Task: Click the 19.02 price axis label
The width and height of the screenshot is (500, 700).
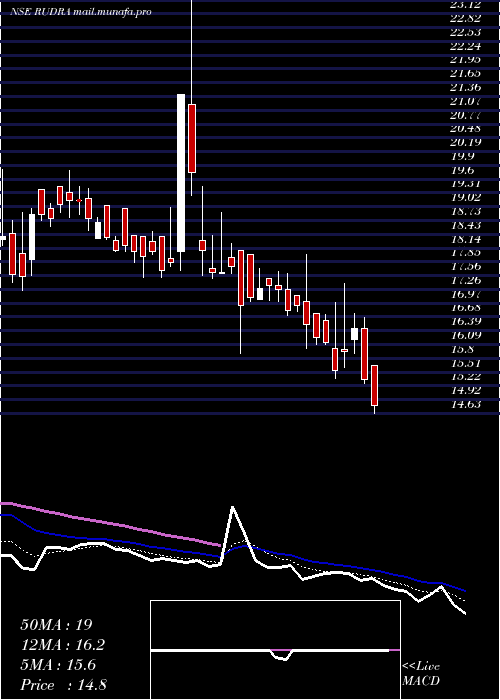Action: coord(466,198)
